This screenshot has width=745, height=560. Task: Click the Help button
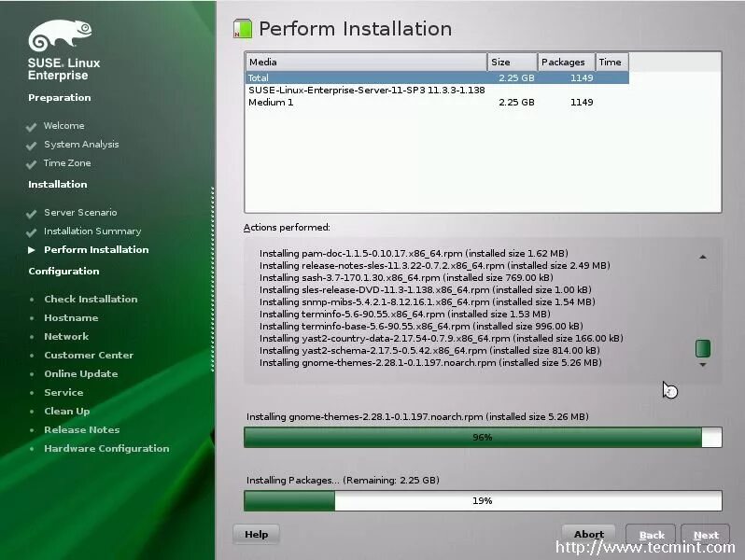coord(256,535)
